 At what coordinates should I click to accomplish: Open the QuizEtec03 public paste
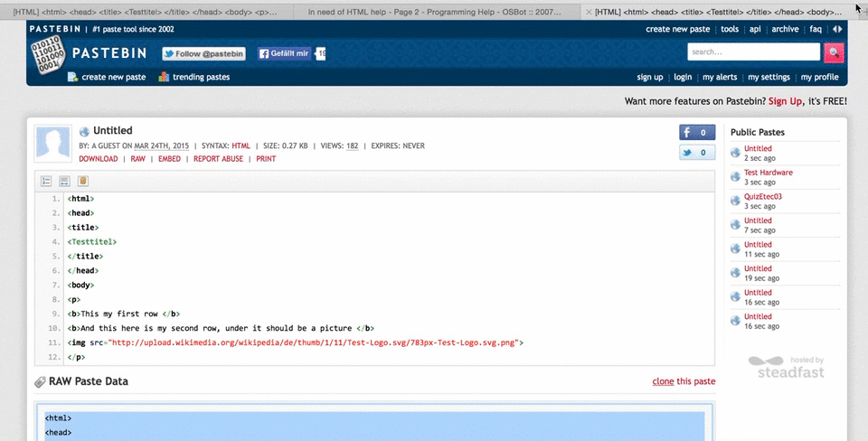tap(763, 196)
